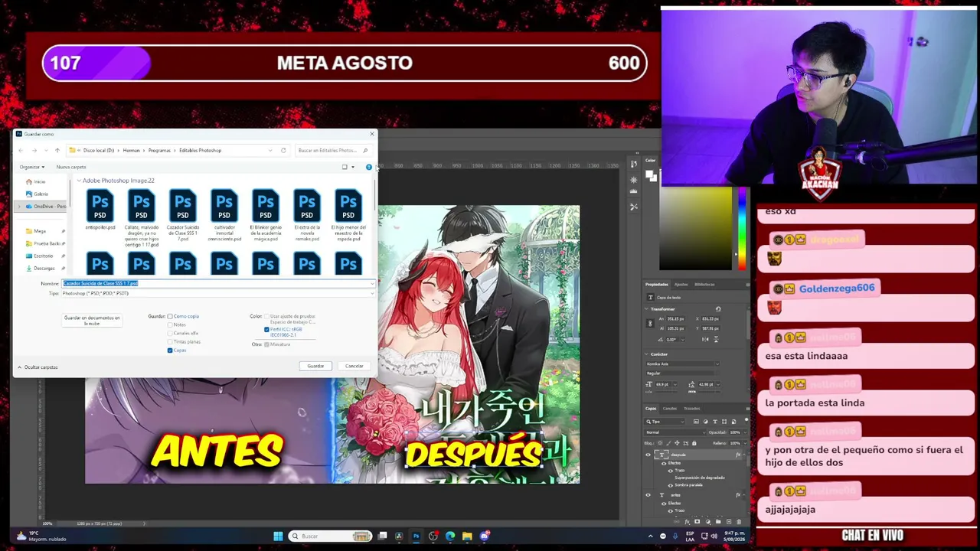Toggle visibility of the después layer

click(x=648, y=455)
